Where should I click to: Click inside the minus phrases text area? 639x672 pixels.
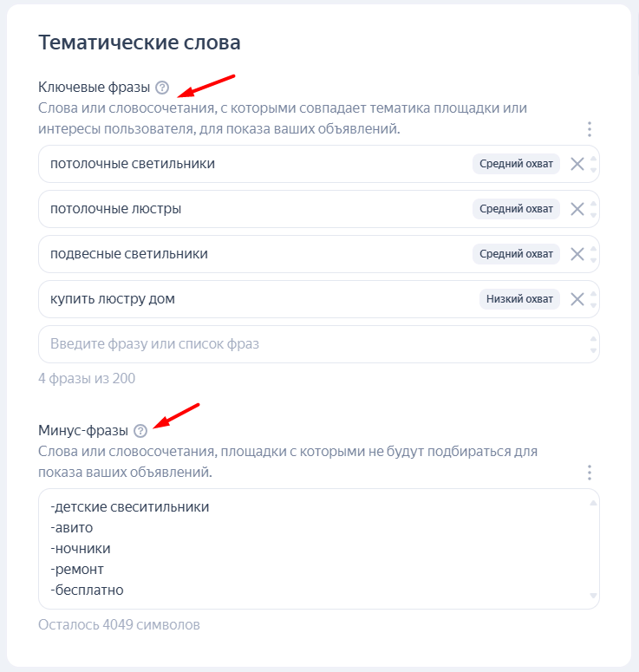pyautogui.click(x=318, y=549)
